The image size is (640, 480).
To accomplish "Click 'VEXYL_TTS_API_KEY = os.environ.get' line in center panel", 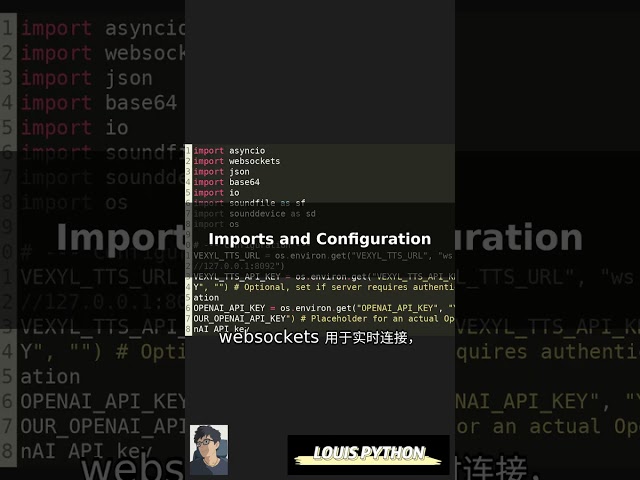I will 324,277.
